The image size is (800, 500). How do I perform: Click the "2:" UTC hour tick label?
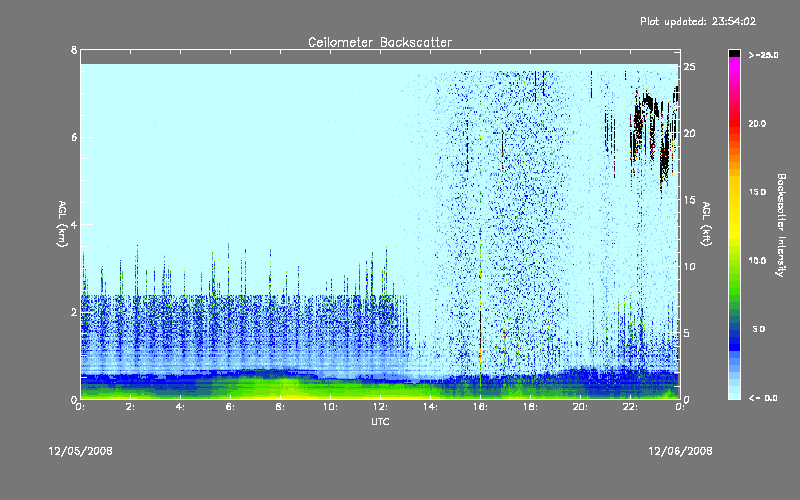(131, 407)
